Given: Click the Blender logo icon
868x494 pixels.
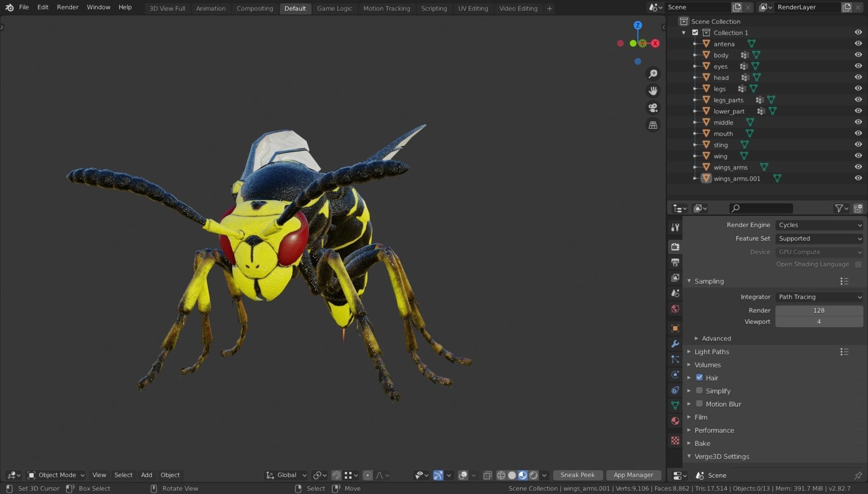Looking at the screenshot, I should (9, 7).
